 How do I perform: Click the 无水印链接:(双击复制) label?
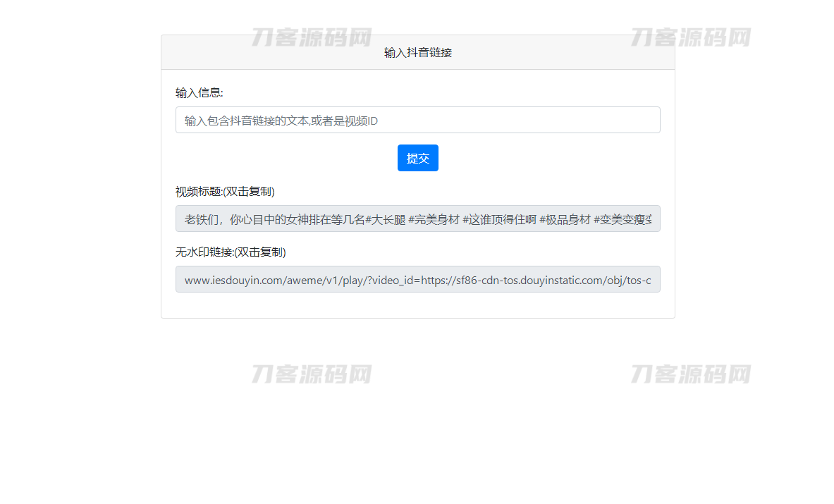[230, 252]
